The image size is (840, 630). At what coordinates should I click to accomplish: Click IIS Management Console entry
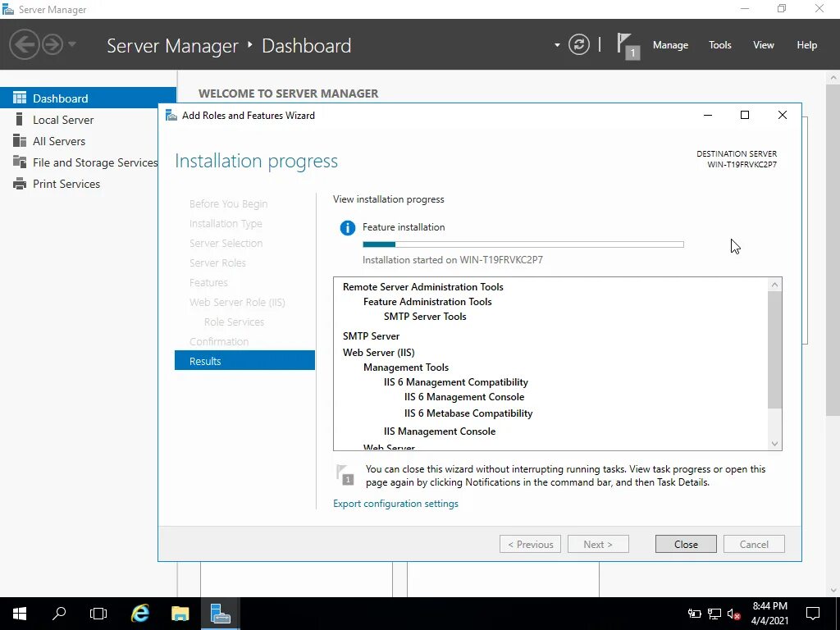(440, 431)
